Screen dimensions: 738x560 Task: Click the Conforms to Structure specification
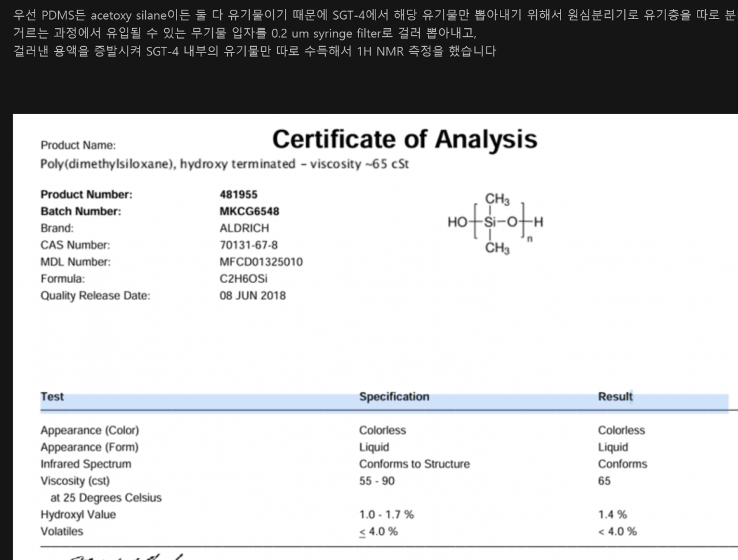pos(414,464)
